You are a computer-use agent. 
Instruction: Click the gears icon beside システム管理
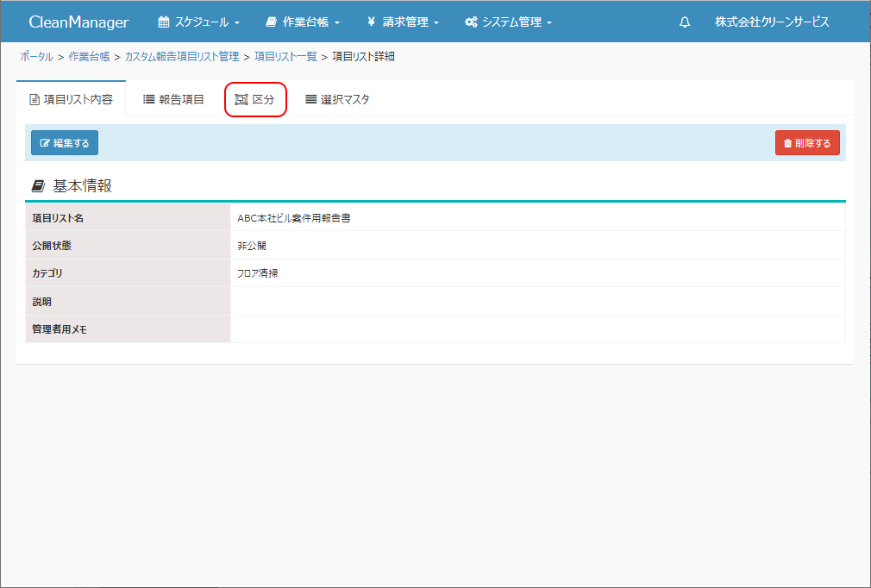coord(471,22)
